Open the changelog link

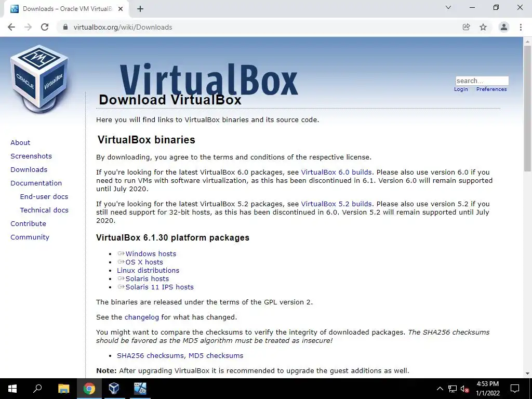tap(141, 317)
